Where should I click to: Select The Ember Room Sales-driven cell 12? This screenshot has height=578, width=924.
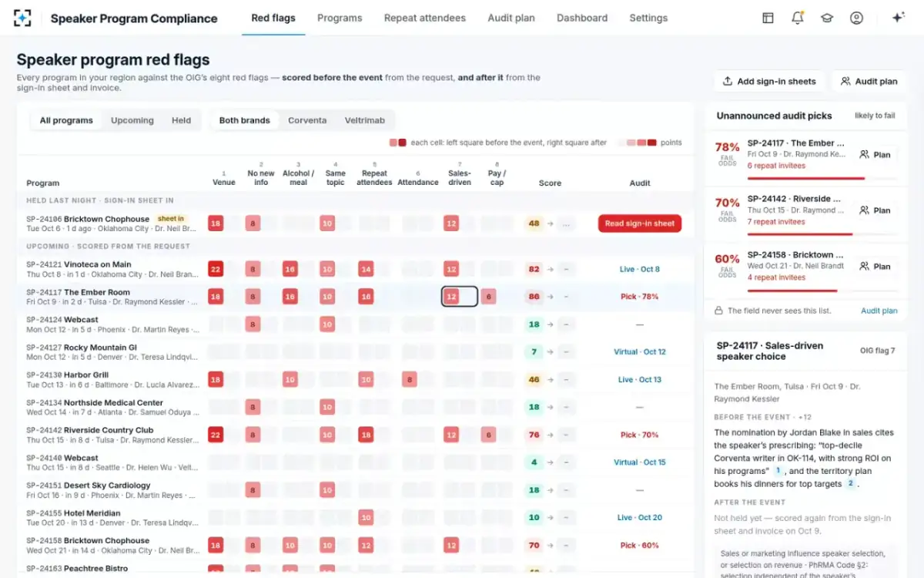pyautogui.click(x=460, y=297)
